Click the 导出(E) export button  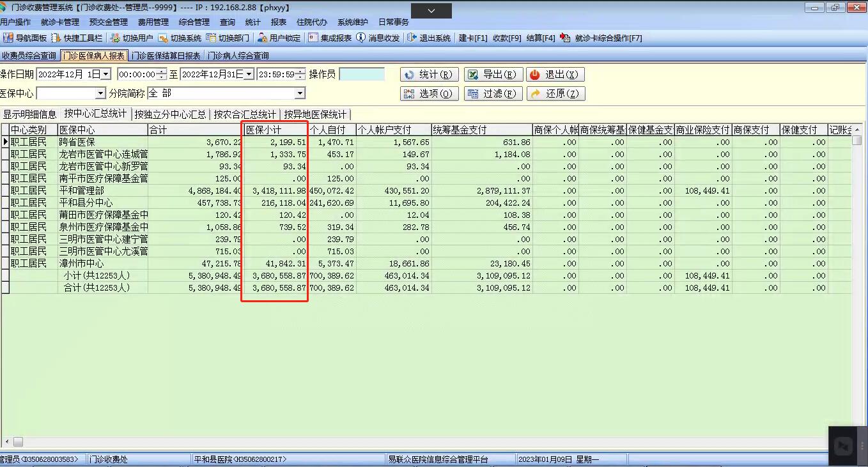493,75
